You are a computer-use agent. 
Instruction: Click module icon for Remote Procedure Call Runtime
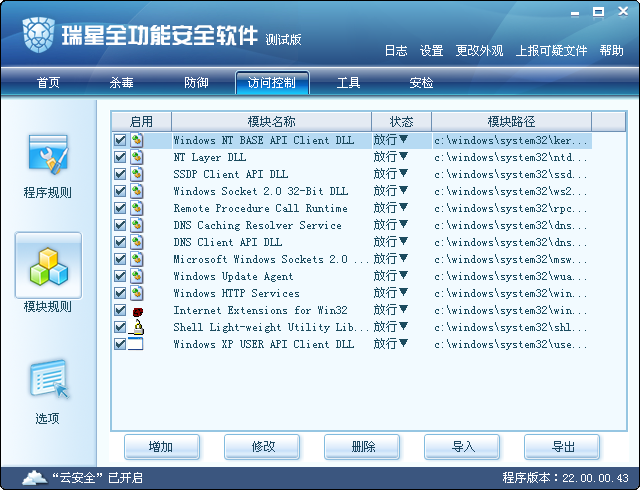tap(137, 208)
